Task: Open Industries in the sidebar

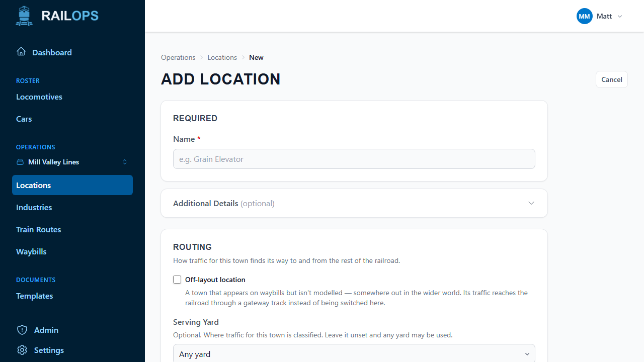Action: tap(72, 207)
